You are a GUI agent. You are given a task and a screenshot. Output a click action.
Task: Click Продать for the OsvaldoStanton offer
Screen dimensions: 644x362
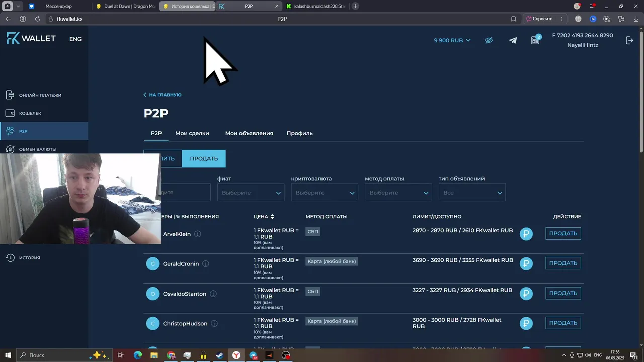coord(563,293)
